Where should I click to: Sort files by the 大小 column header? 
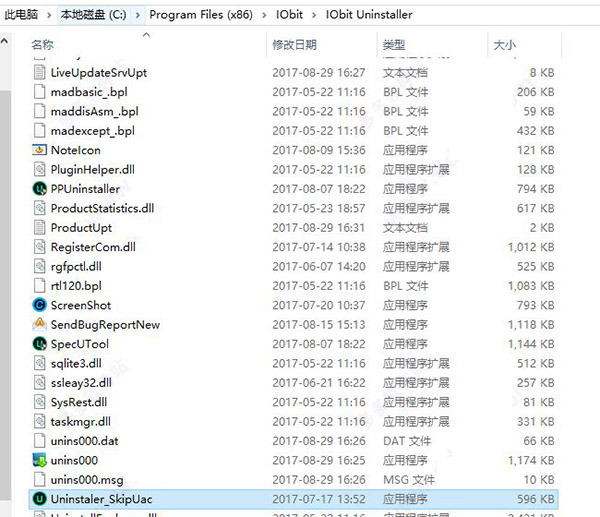coord(505,45)
